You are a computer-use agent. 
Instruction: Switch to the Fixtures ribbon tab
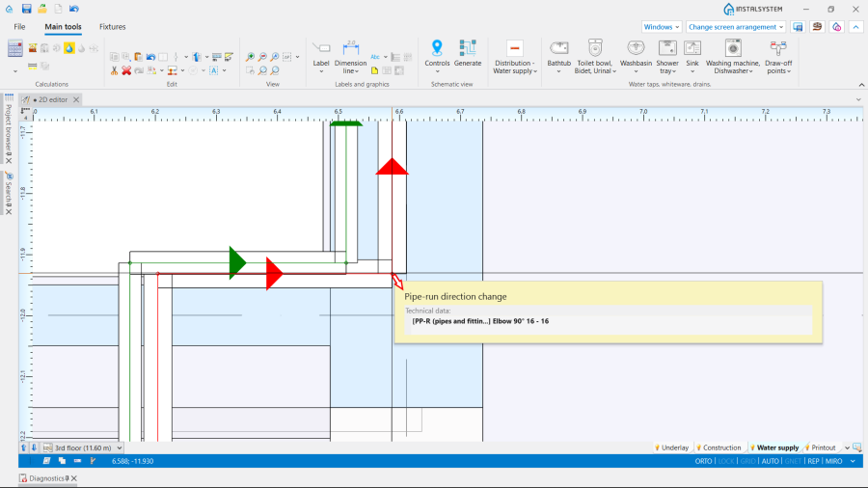tap(112, 27)
